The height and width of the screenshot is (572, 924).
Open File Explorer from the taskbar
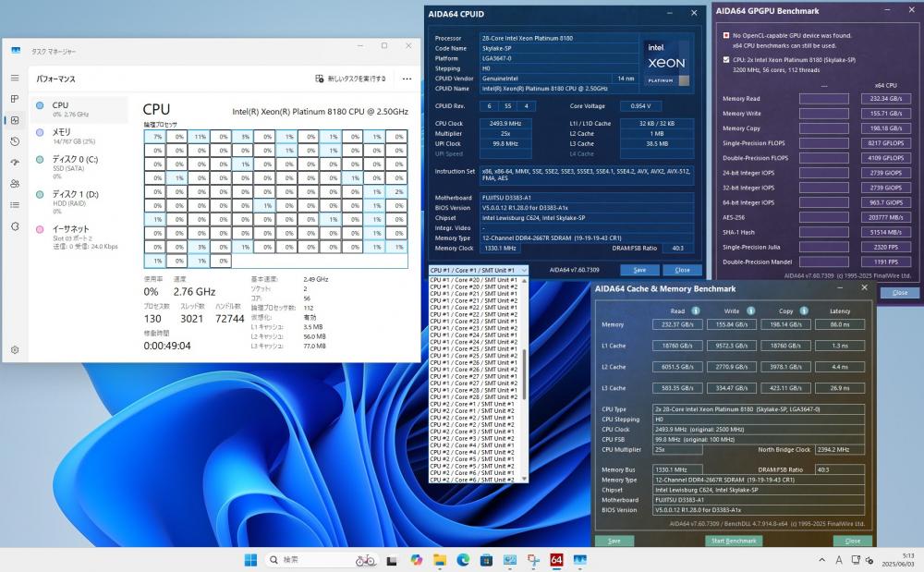click(440, 560)
